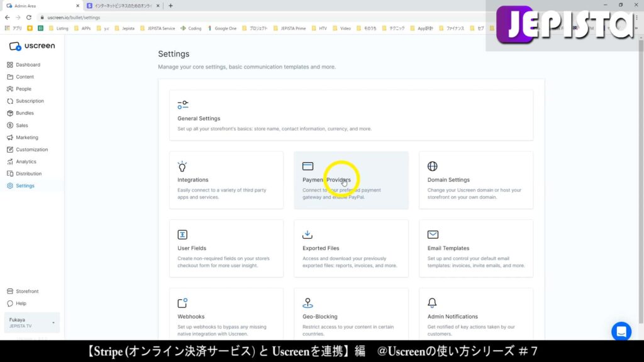Image resolution: width=644 pixels, height=362 pixels.
Task: Open the JEPISTA Service bookmark folder
Action: pos(157,28)
